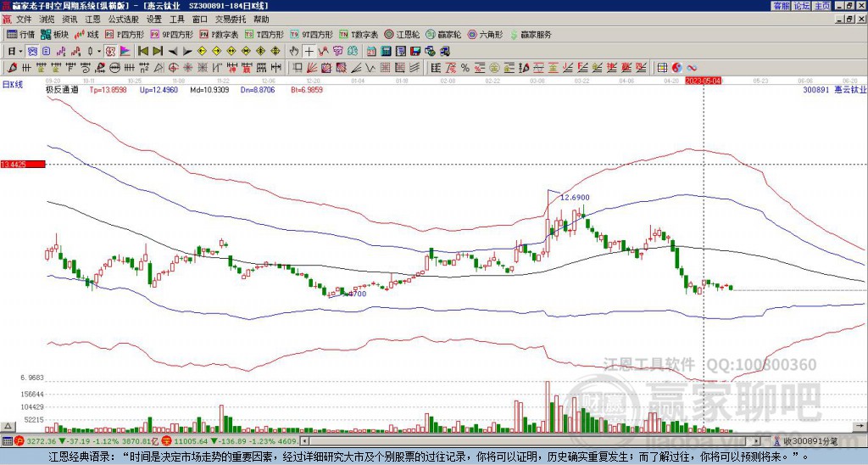The width and height of the screenshot is (868, 465).
Task: Open the 9P四方形 tool
Action: tap(171, 34)
